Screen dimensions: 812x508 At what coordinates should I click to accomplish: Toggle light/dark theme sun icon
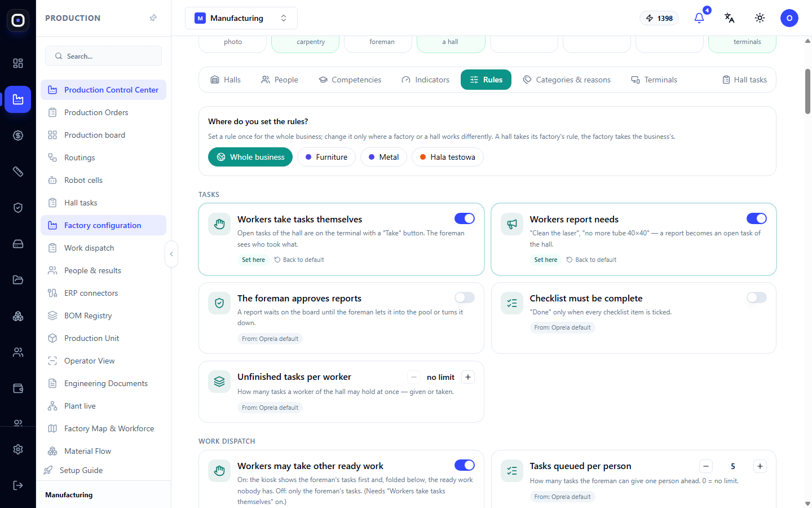pos(760,18)
